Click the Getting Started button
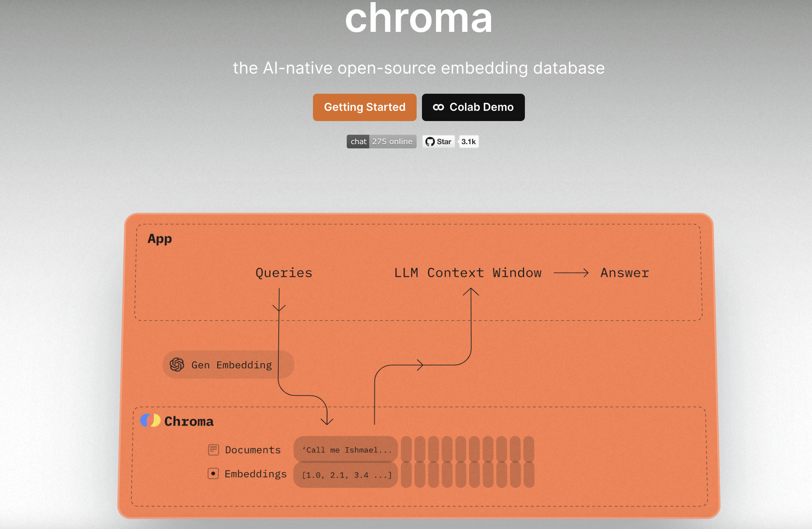Viewport: 812px width, 529px height. pos(365,107)
